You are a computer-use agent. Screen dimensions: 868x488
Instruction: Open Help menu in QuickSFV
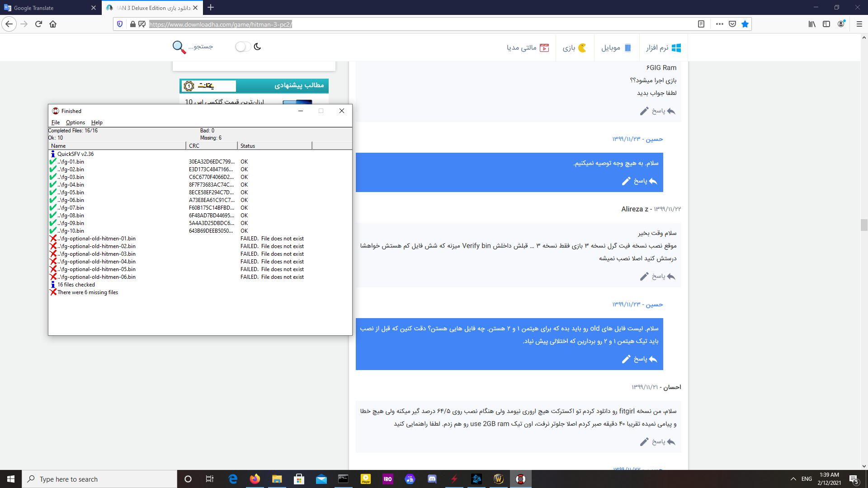coord(97,122)
